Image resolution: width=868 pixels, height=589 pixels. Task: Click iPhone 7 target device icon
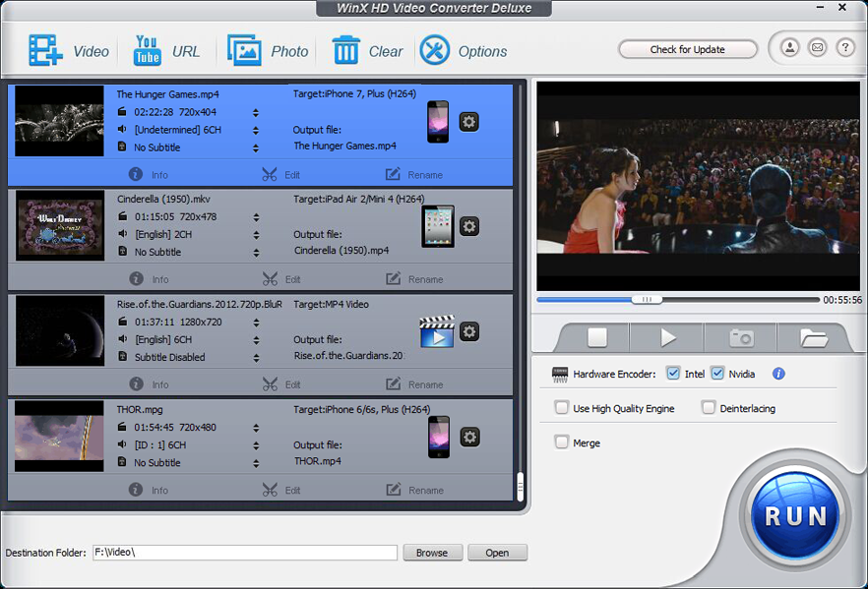tap(438, 122)
